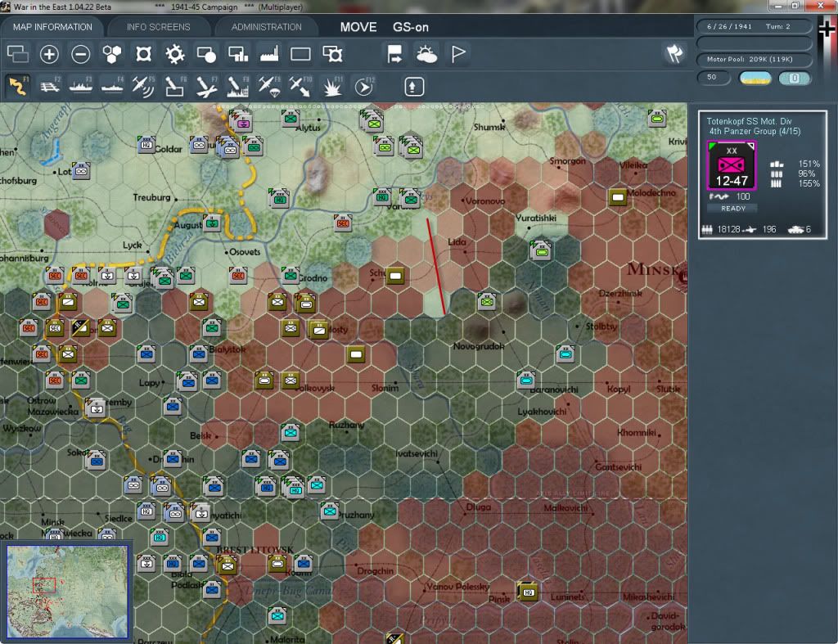Select the F7 bomb airfield mode icon
This screenshot has height=644, width=838.
click(206, 86)
